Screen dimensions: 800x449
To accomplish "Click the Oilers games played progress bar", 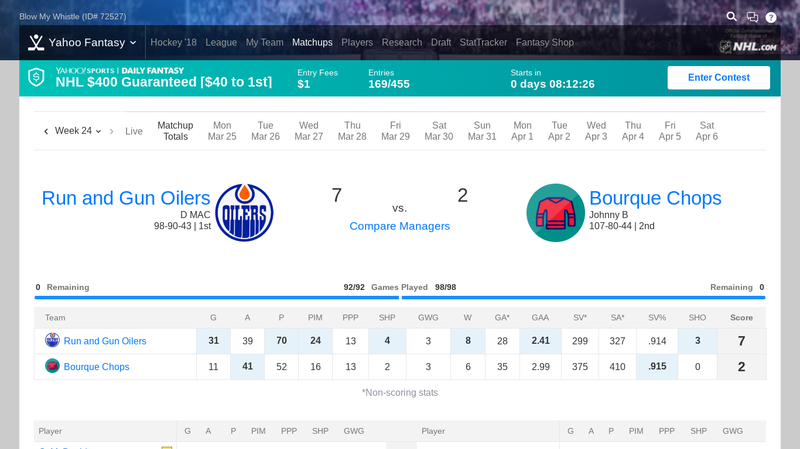I will coord(217,297).
